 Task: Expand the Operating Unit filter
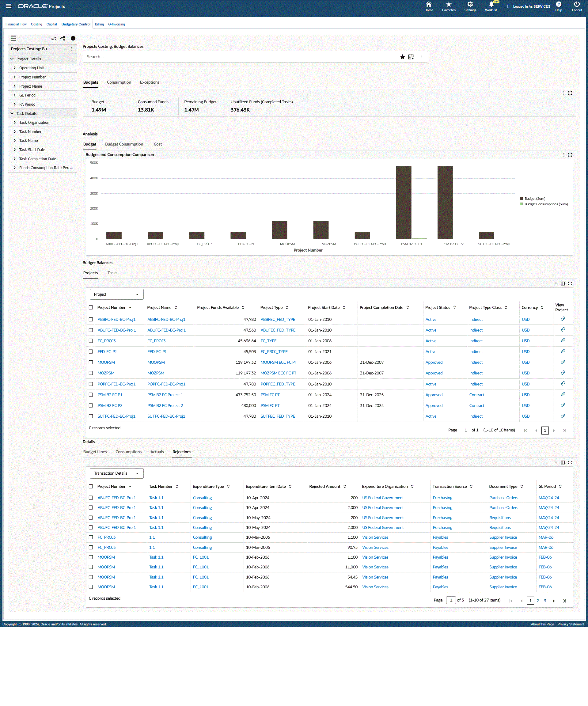pos(14,68)
